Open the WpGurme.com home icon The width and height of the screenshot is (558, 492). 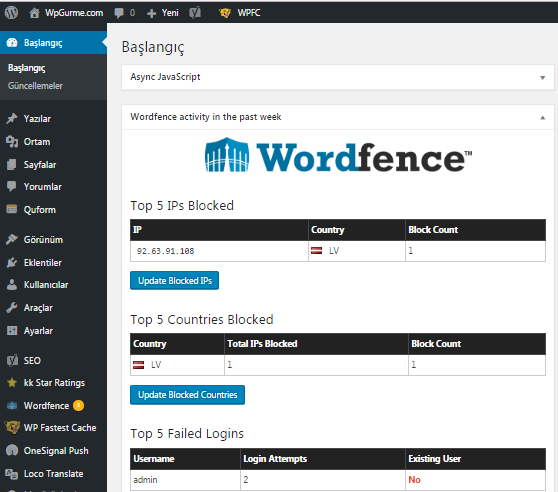click(34, 13)
